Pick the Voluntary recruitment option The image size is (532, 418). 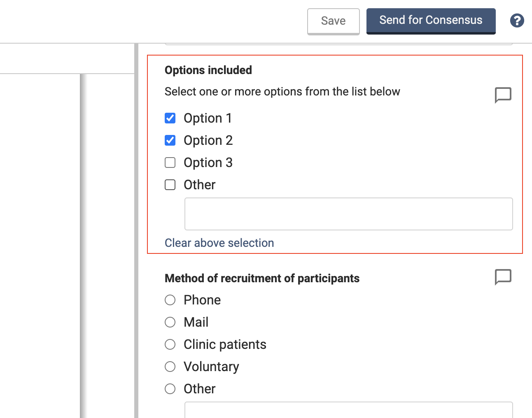tap(170, 367)
